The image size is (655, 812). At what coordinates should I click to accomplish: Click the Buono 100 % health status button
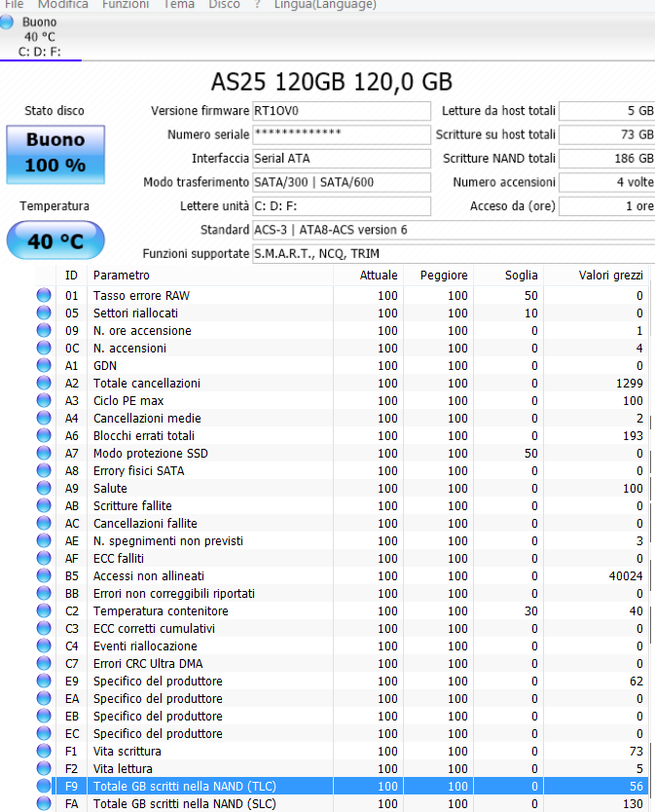click(x=55, y=155)
